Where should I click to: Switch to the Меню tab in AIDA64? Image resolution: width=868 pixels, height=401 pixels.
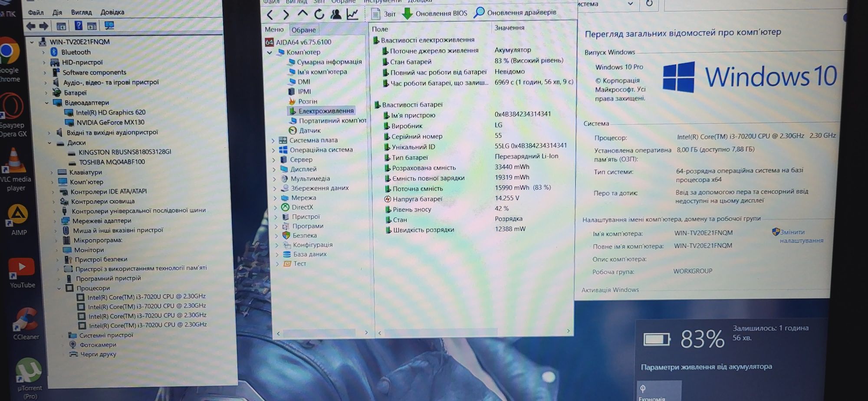coord(274,30)
